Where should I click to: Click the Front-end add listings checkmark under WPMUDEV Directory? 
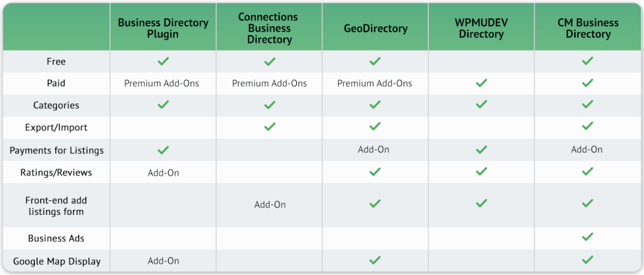click(481, 204)
